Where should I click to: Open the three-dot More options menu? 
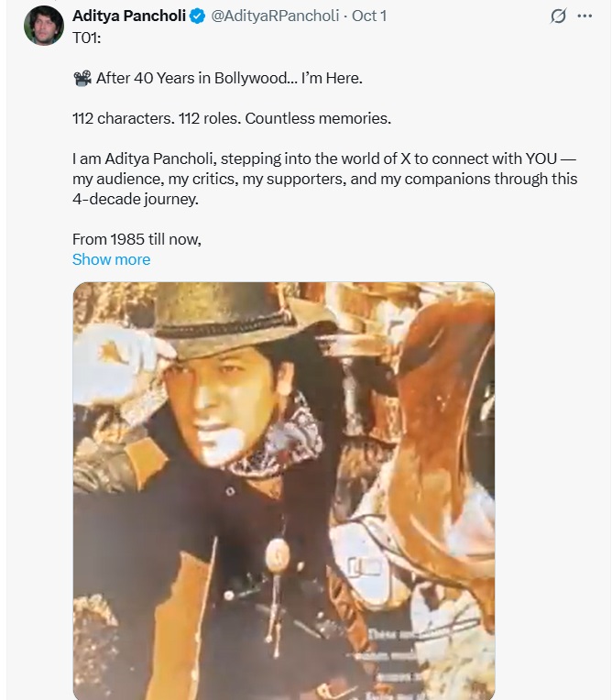pyautogui.click(x=585, y=16)
